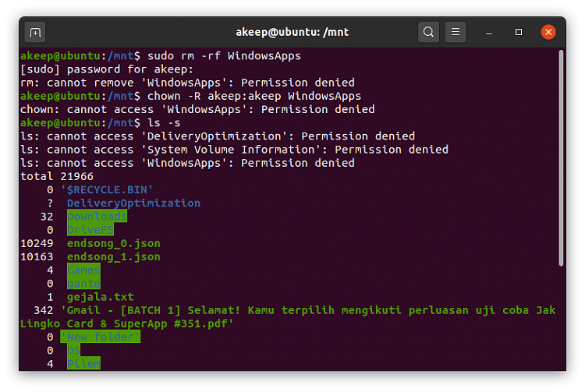Open a new terminal tab

[x=35, y=33]
